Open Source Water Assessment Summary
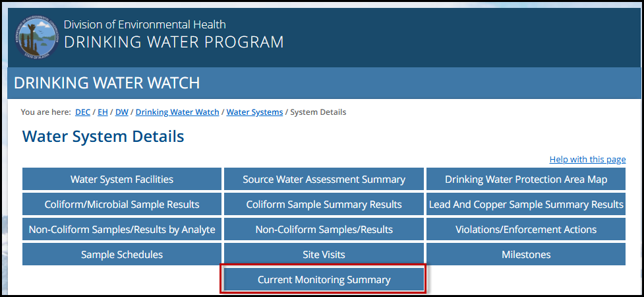The image size is (644, 297). pos(324,180)
